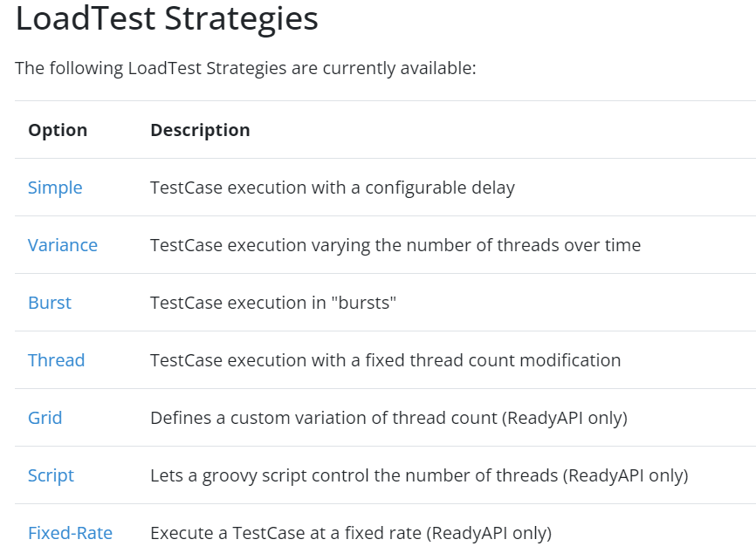Visit the Script strategy link
The height and width of the screenshot is (560, 756).
point(51,475)
